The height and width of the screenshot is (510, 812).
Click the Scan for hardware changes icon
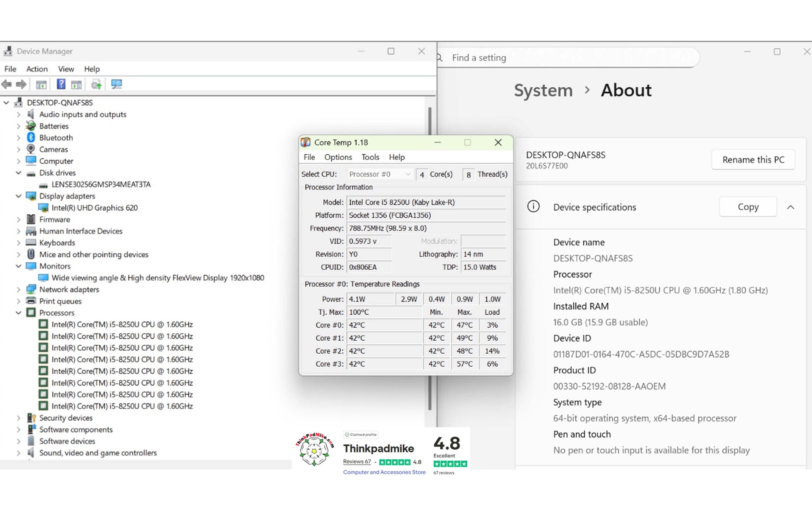116,84
